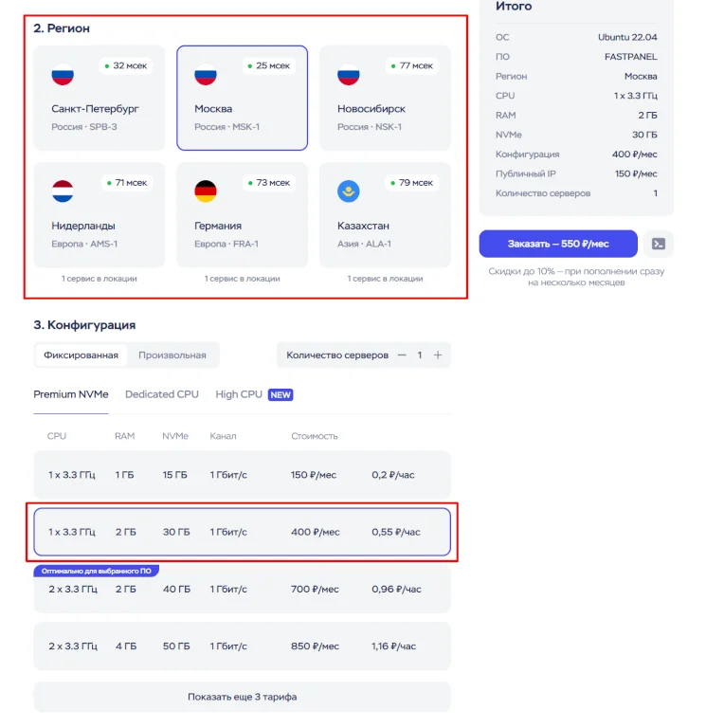
Task: Choose the 850 ₽/мес 4 ГБ tariff
Action: (x=242, y=646)
